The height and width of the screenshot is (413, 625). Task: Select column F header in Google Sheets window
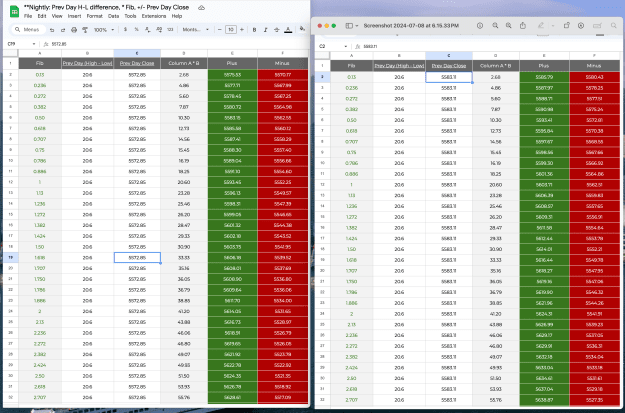coord(283,53)
